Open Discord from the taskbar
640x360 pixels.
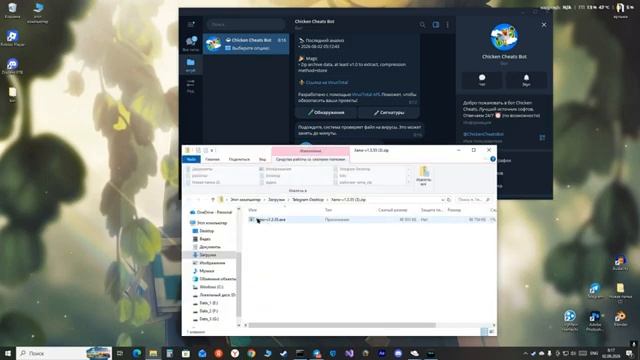point(398,353)
